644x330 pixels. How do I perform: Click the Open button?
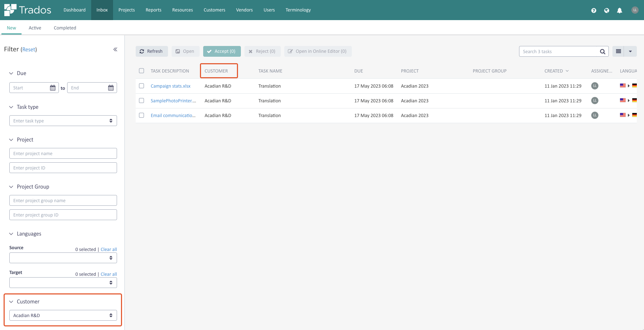185,51
